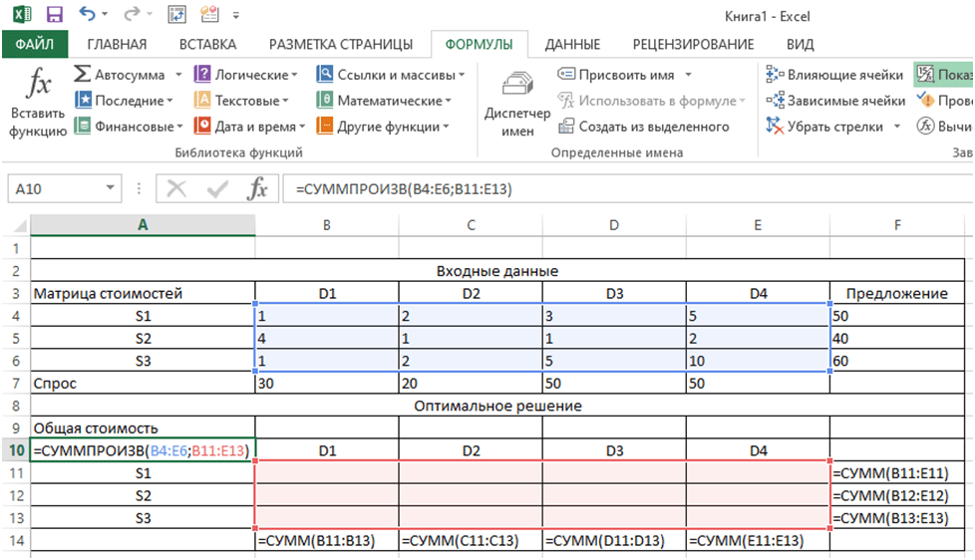Open Ссылки и массивы functions menu

coord(391,75)
